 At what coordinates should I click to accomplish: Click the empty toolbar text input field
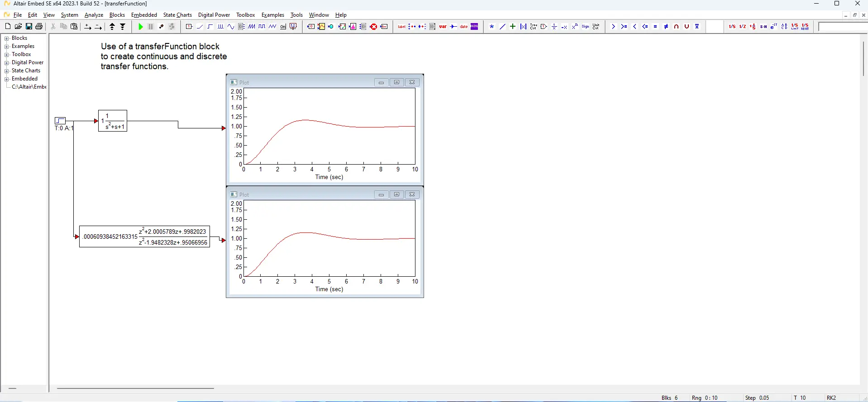point(843,27)
